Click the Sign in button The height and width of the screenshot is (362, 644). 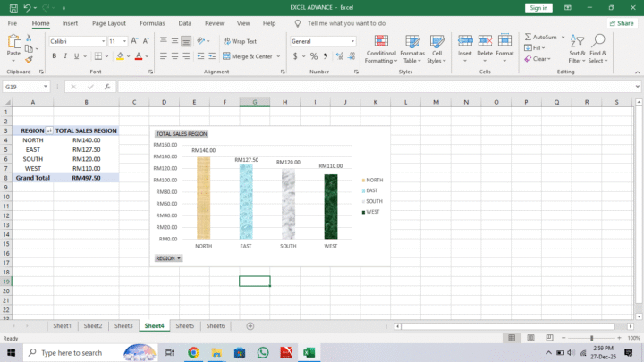point(538,7)
